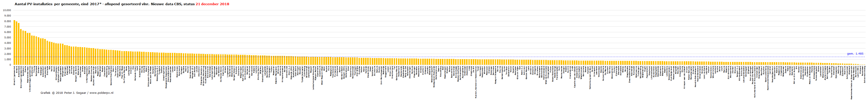Click the x-axis label 'Utrecht (gemeente)'
This screenshot has width=868, height=102.
[14, 76]
